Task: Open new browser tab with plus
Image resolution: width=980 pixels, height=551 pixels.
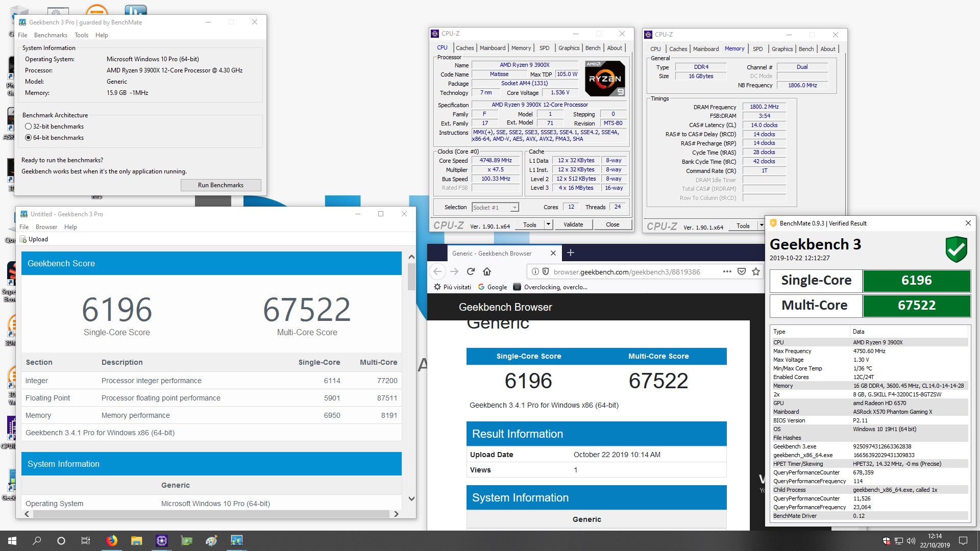Action: (571, 253)
